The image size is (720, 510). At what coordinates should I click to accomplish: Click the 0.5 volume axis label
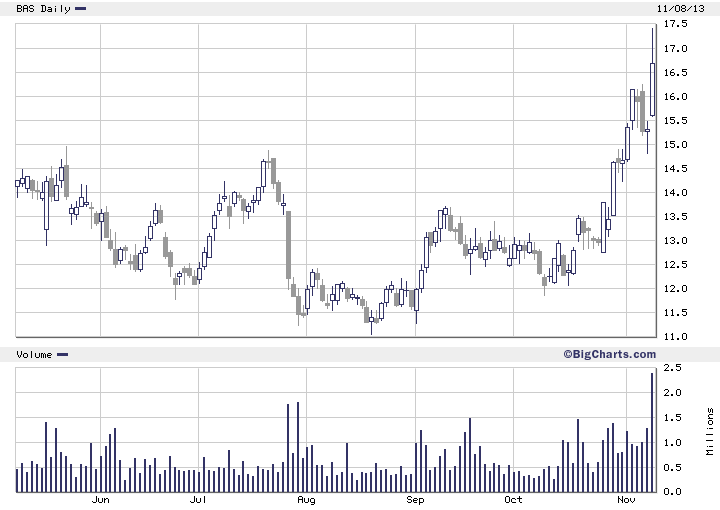click(673, 468)
